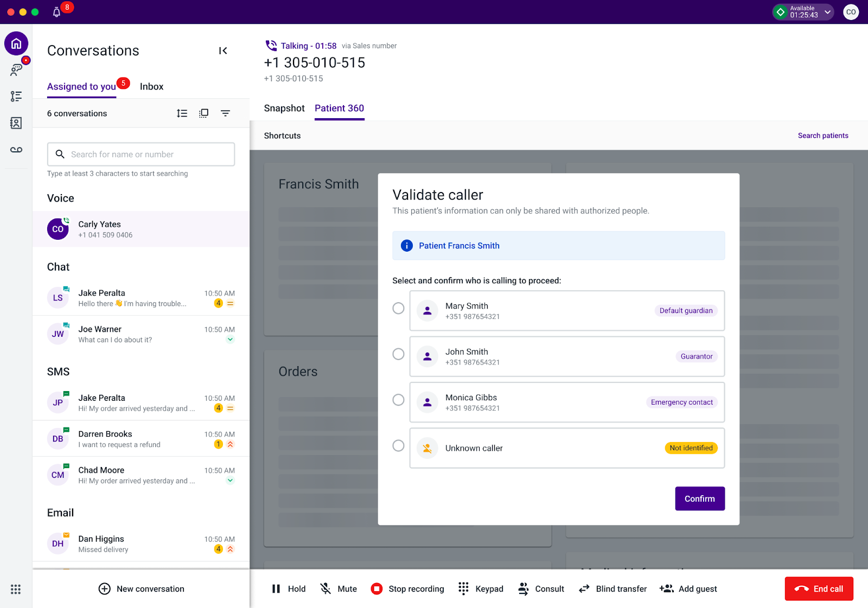The width and height of the screenshot is (868, 608).
Task: Expand Joe Warner chat chevron
Action: [x=230, y=340]
